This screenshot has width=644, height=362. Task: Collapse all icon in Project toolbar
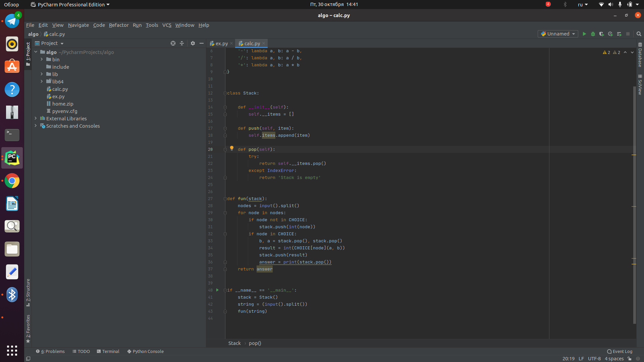click(x=182, y=43)
